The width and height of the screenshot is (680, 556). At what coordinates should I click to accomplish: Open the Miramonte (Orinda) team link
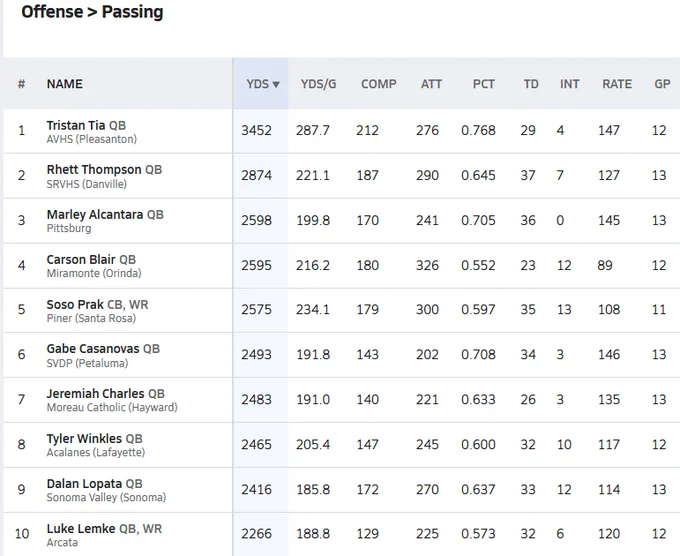[94, 273]
